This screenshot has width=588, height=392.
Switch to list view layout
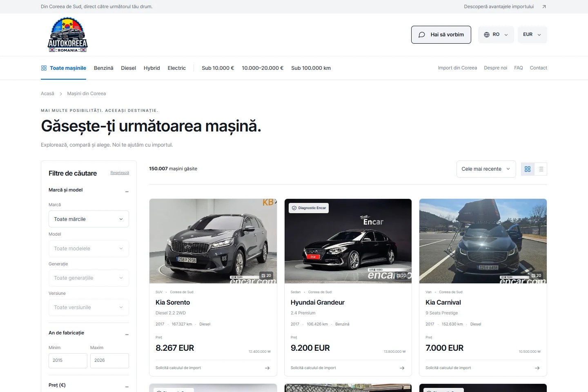[541, 169]
